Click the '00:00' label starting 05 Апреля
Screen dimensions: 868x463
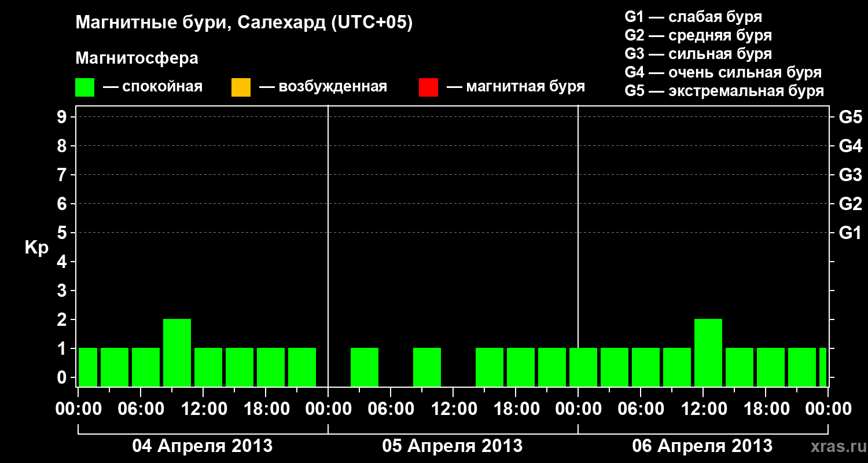click(328, 409)
